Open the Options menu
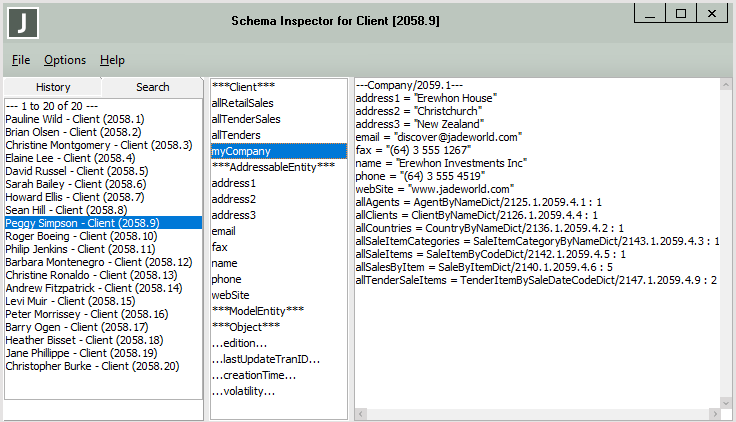This screenshot has width=736, height=422. (x=65, y=60)
